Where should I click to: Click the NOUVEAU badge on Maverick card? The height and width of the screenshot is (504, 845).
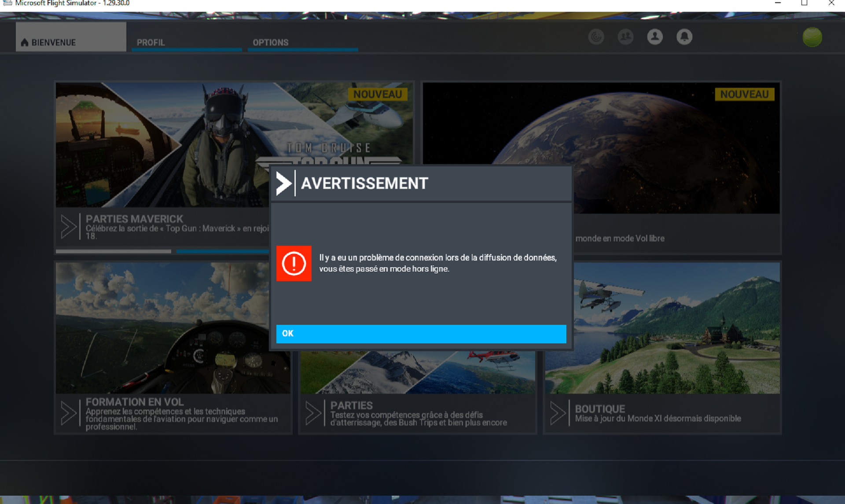377,94
